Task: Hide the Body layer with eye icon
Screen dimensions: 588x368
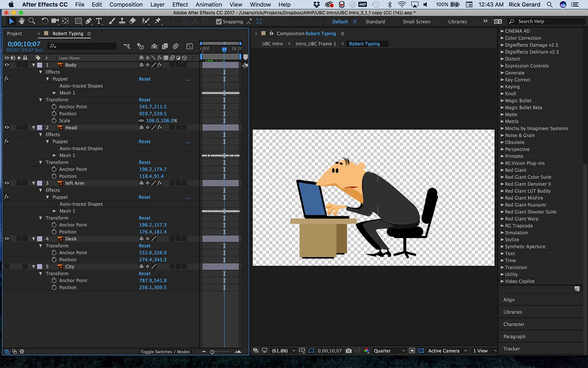Action: [x=7, y=65]
